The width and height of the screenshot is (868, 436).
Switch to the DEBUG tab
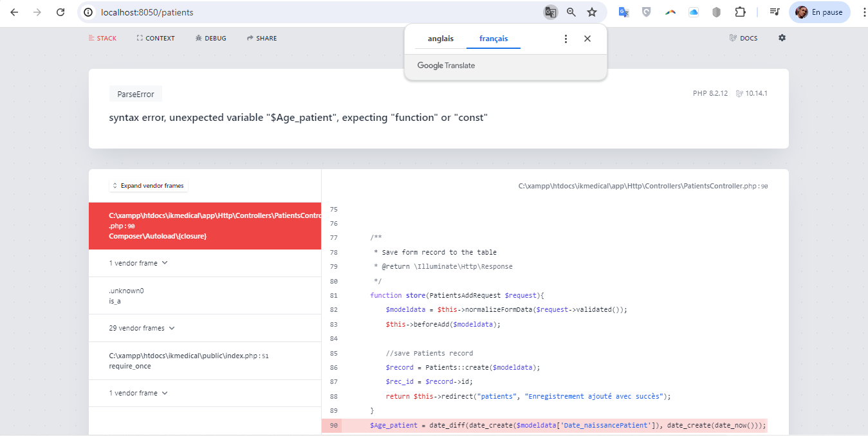click(211, 39)
